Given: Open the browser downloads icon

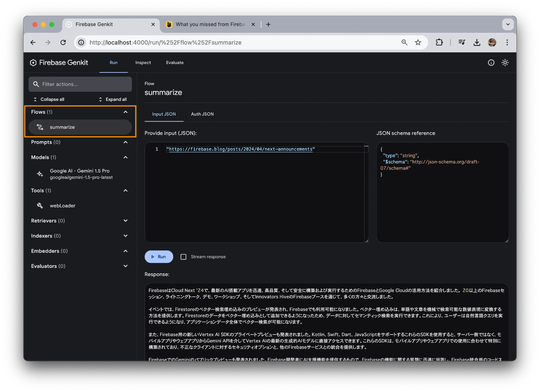Looking at the screenshot, I should pyautogui.click(x=477, y=42).
